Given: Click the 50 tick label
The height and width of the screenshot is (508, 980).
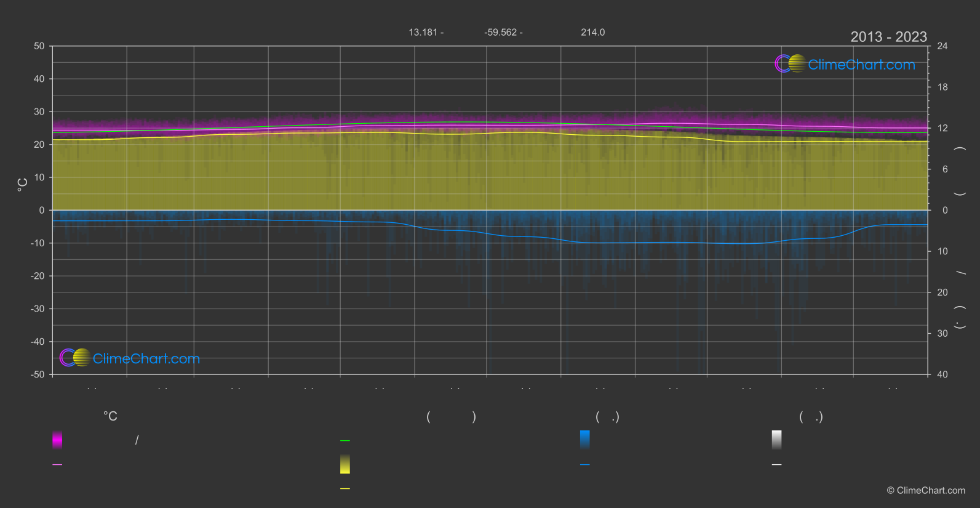Looking at the screenshot, I should click(39, 46).
